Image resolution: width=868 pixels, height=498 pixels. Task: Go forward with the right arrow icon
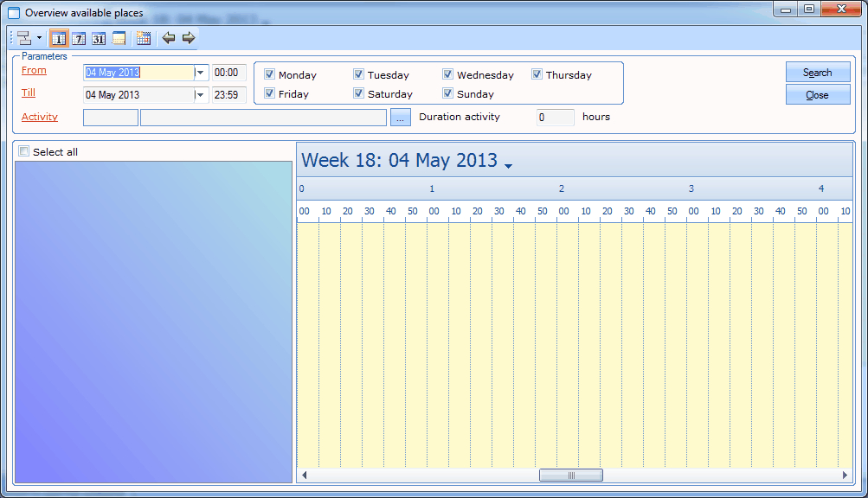pos(189,38)
